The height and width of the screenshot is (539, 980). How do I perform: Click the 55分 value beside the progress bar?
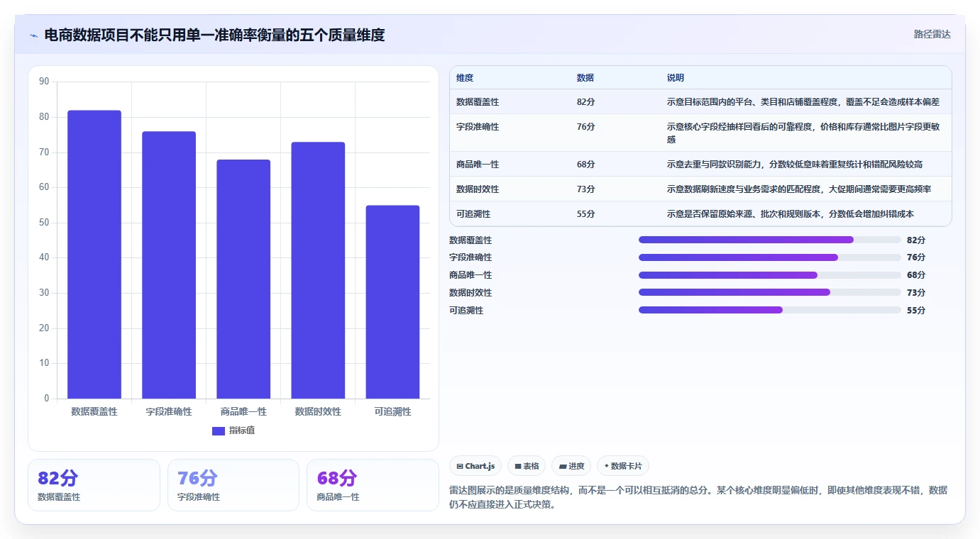point(916,311)
